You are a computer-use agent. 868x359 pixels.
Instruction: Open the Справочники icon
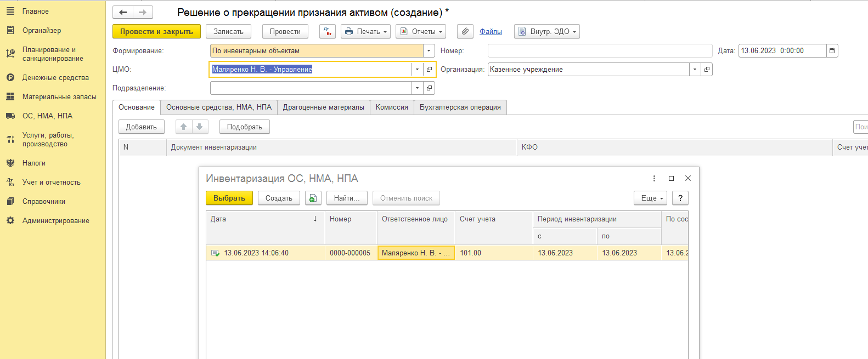(x=10, y=201)
